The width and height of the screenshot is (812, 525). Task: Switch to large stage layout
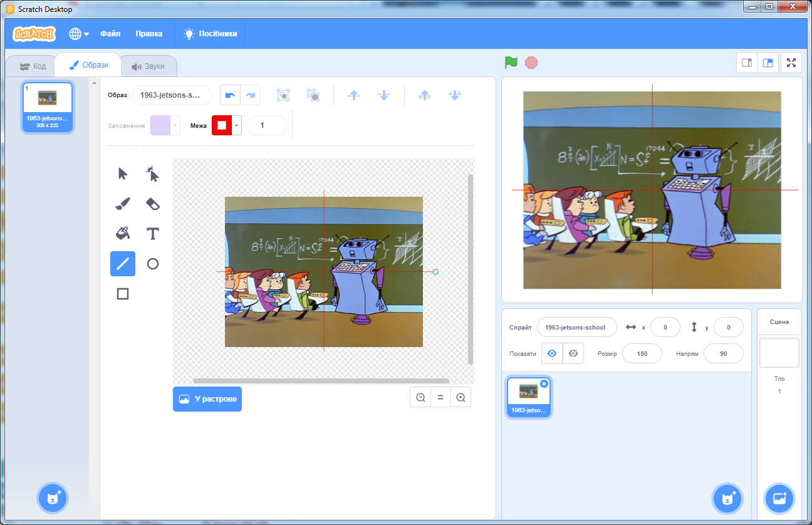tap(768, 63)
